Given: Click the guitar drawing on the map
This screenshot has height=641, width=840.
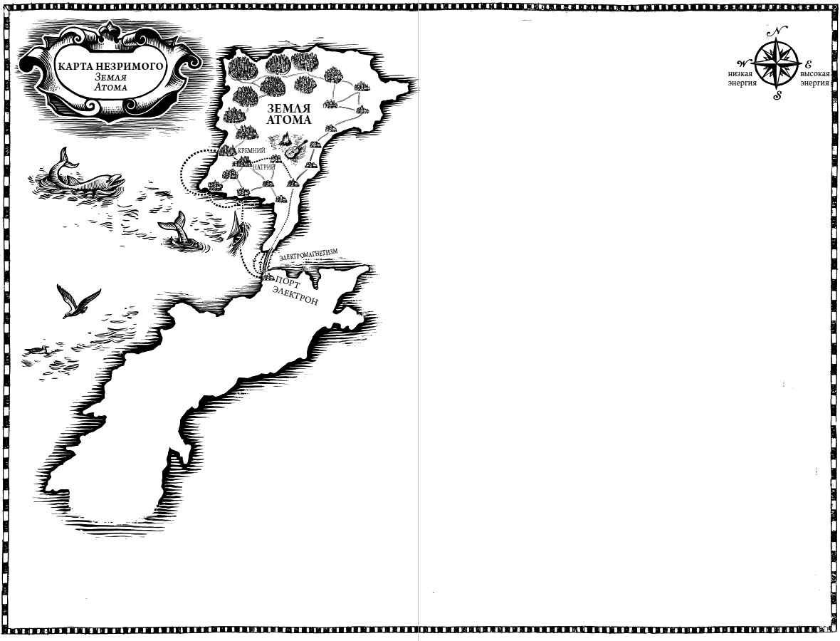Looking at the screenshot, I should 295,149.
